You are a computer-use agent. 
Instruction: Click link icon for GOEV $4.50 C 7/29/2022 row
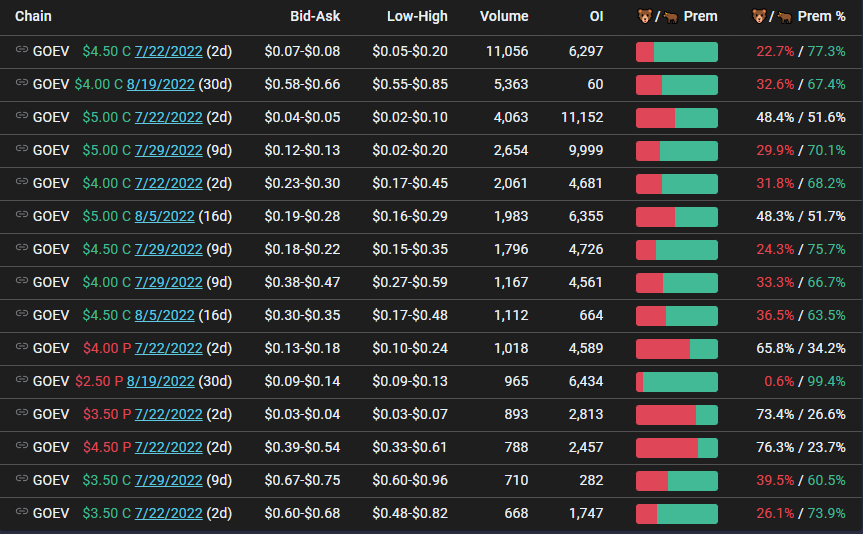(x=21, y=248)
